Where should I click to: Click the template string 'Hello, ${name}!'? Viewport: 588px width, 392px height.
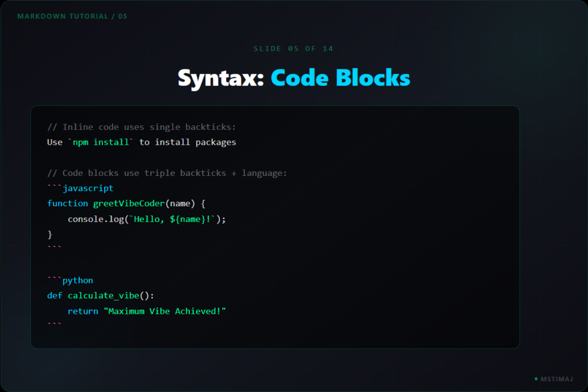[172, 219]
